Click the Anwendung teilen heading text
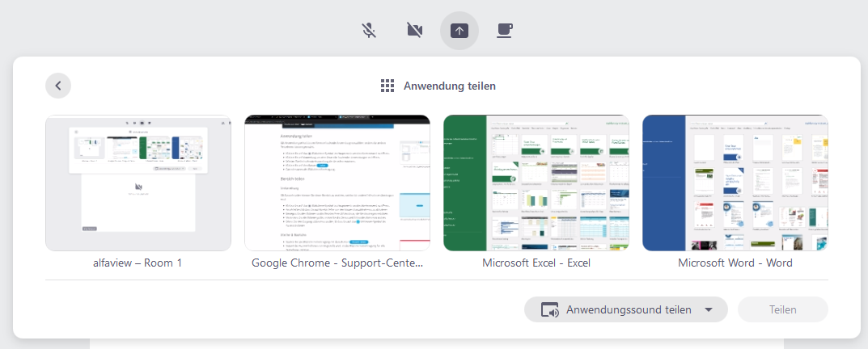The height and width of the screenshot is (349, 868). pyautogui.click(x=450, y=86)
